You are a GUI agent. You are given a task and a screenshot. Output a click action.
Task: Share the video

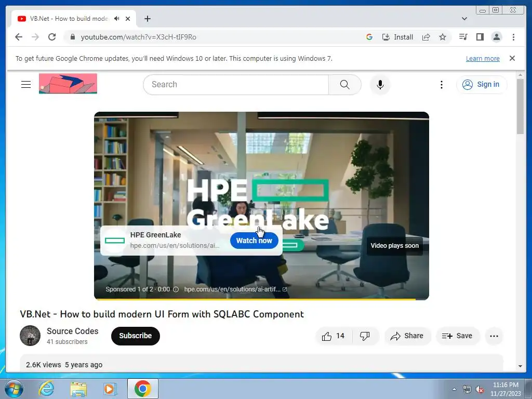(407, 336)
